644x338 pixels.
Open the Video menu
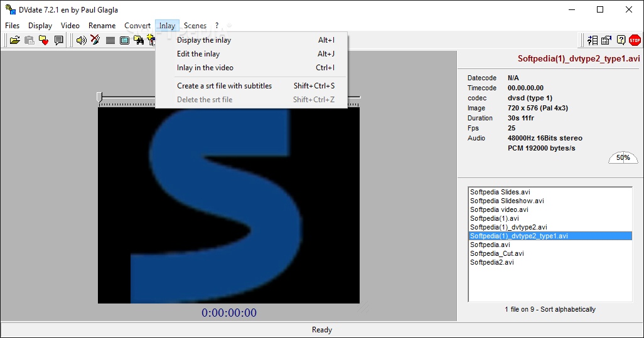(70, 26)
